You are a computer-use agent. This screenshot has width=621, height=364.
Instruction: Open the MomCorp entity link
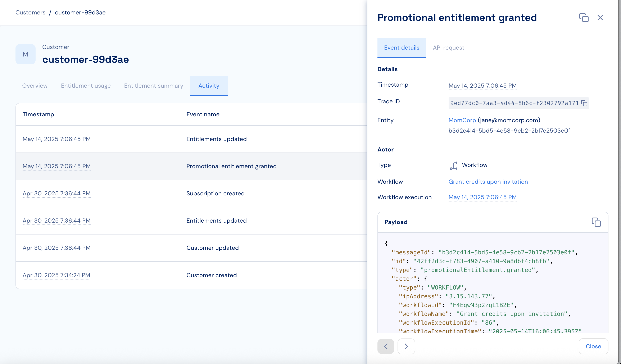coord(462,120)
